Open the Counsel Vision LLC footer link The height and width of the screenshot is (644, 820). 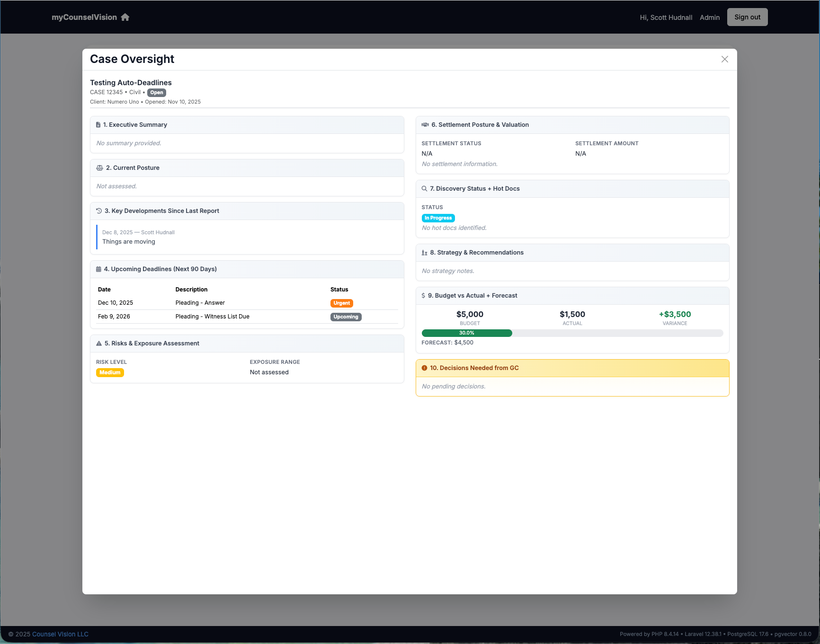(x=60, y=634)
